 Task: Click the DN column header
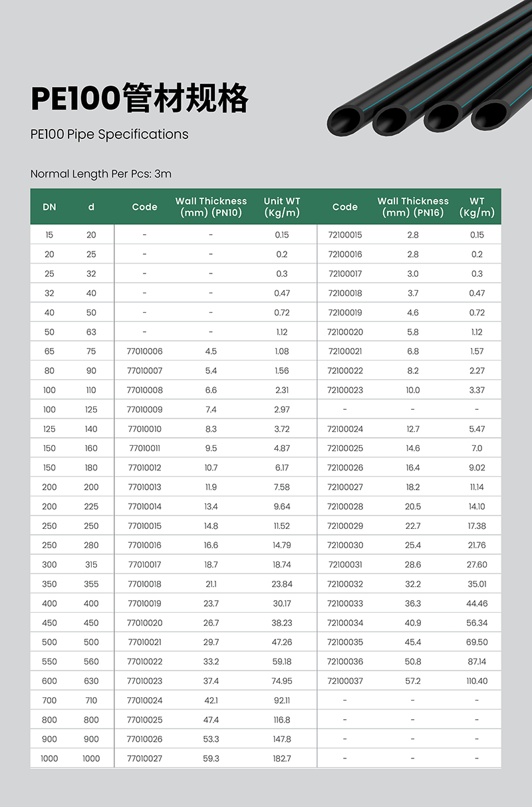(49, 207)
